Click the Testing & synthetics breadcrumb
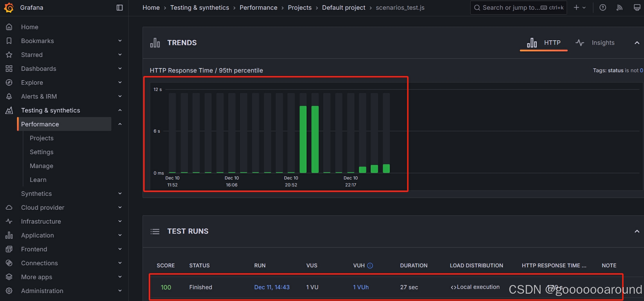 click(200, 8)
